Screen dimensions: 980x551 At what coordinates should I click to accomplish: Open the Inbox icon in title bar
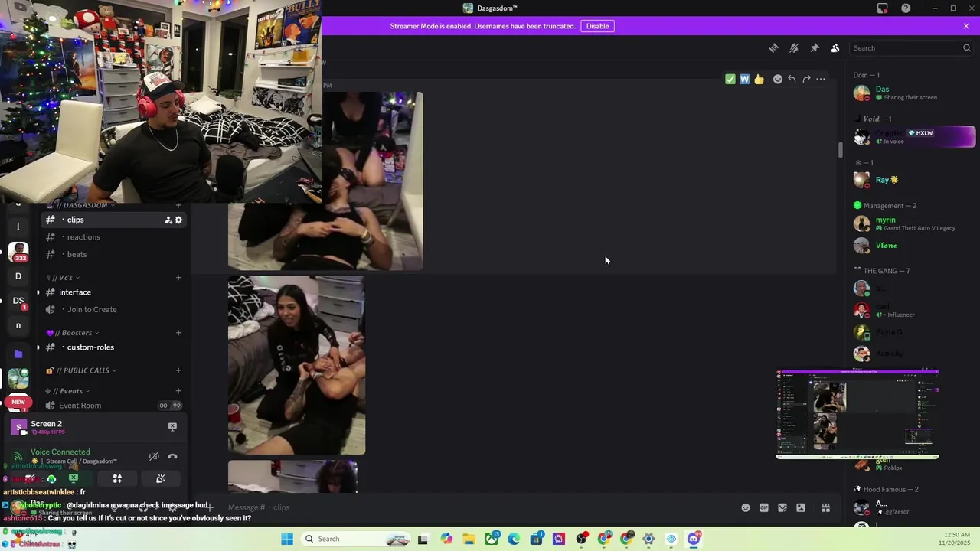pos(883,8)
